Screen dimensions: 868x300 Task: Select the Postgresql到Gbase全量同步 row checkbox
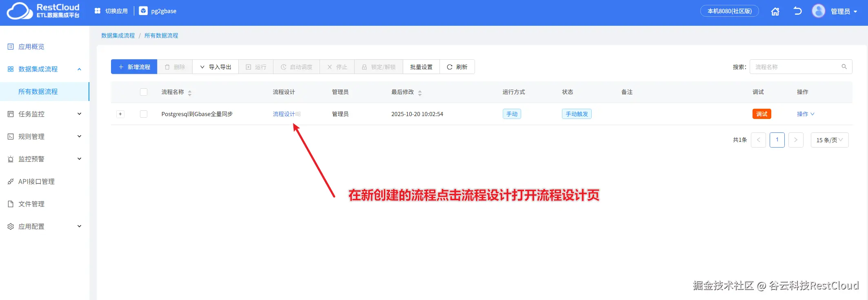click(144, 114)
